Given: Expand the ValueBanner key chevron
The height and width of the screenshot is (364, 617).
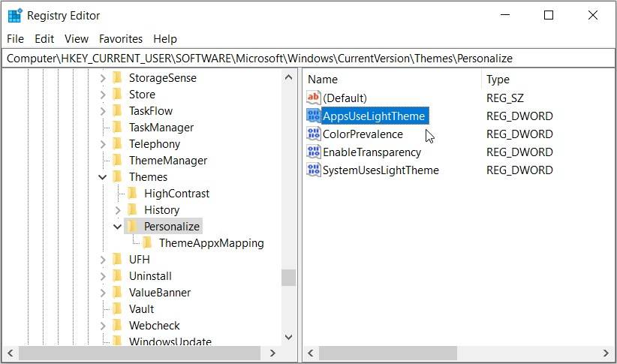Looking at the screenshot, I should tap(103, 293).
